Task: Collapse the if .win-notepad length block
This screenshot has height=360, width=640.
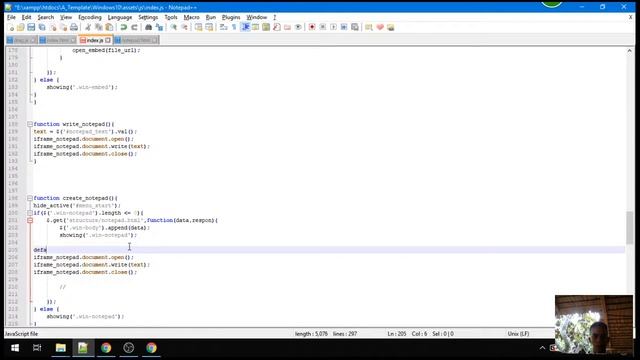Action: coord(30,213)
